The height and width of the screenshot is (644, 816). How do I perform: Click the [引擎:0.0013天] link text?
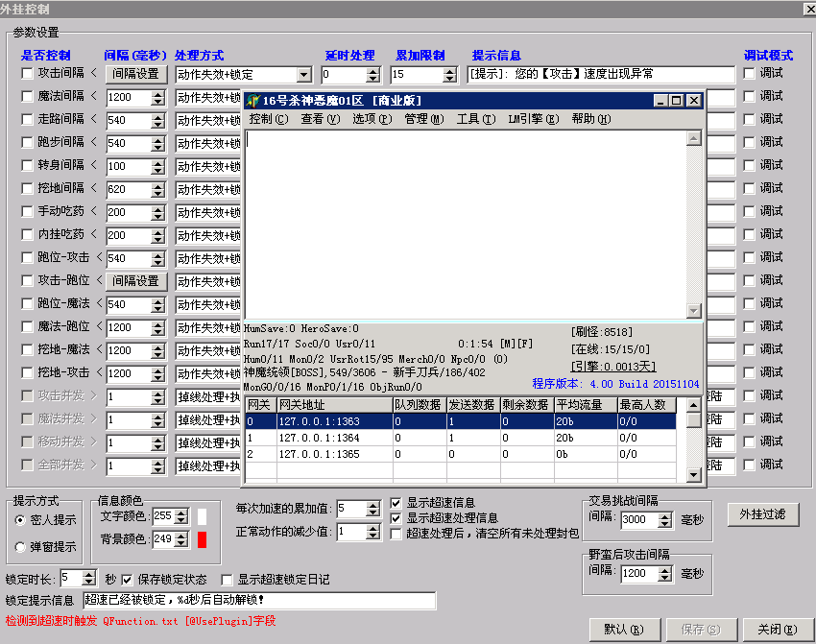point(613,367)
